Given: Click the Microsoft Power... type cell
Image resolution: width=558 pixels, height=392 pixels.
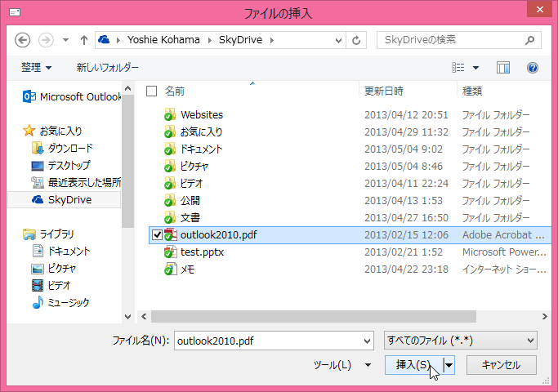Looking at the screenshot, I should point(504,252).
